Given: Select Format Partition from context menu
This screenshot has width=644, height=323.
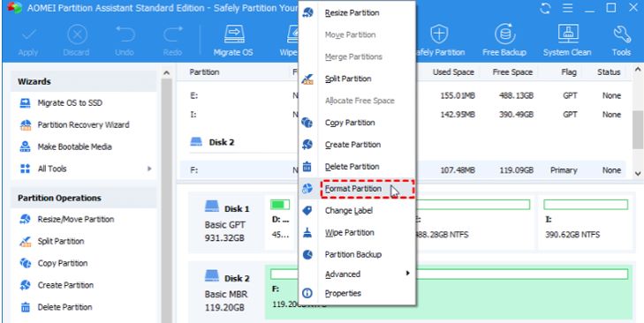Looking at the screenshot, I should coord(357,189).
